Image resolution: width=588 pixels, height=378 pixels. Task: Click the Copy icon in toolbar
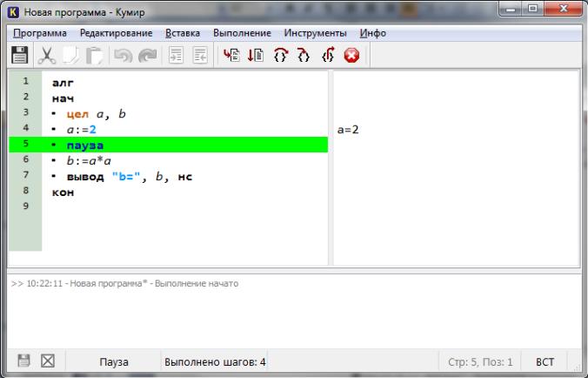70,56
